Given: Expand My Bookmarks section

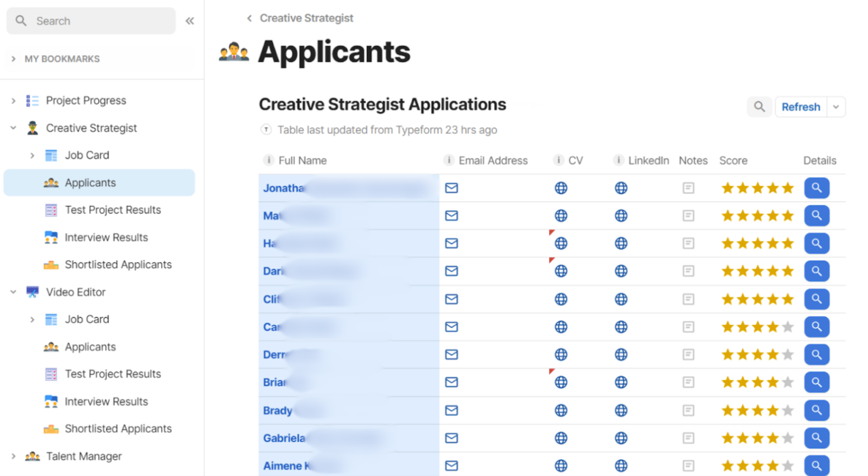Looking at the screenshot, I should 13,59.
